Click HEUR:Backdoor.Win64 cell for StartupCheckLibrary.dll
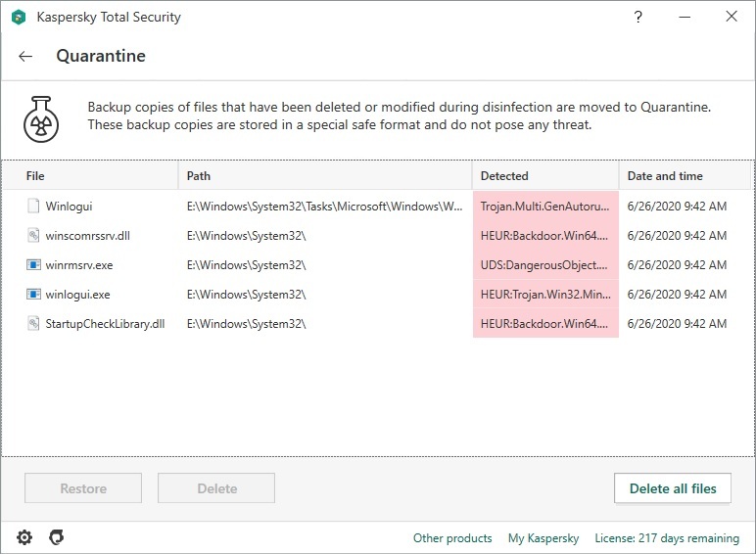 click(x=545, y=324)
